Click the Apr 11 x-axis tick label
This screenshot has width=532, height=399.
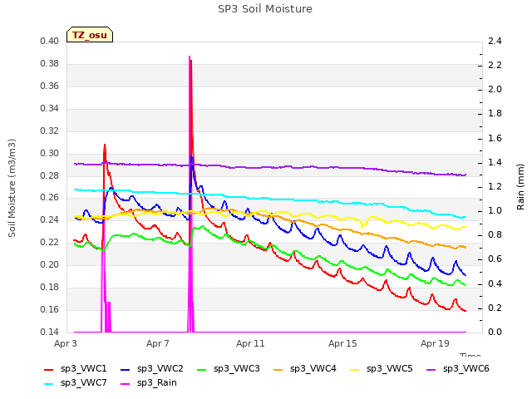click(x=250, y=343)
